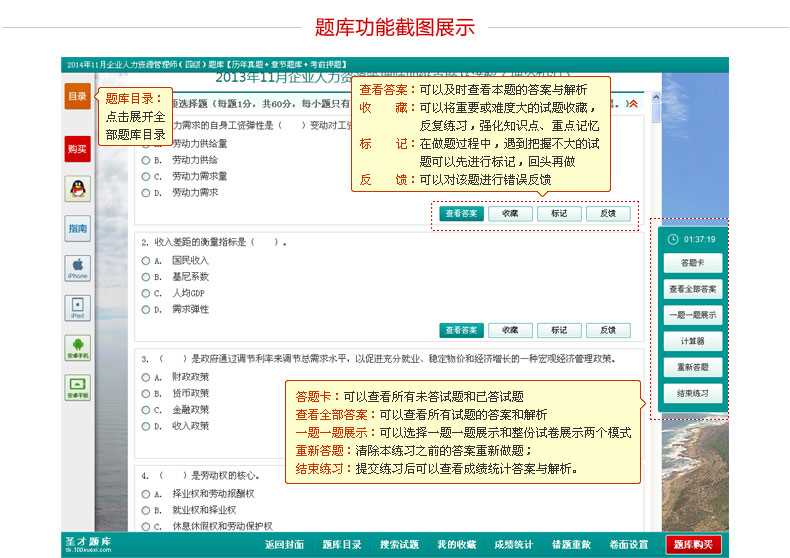Collapse section with red double-chevron arrow

click(x=632, y=103)
